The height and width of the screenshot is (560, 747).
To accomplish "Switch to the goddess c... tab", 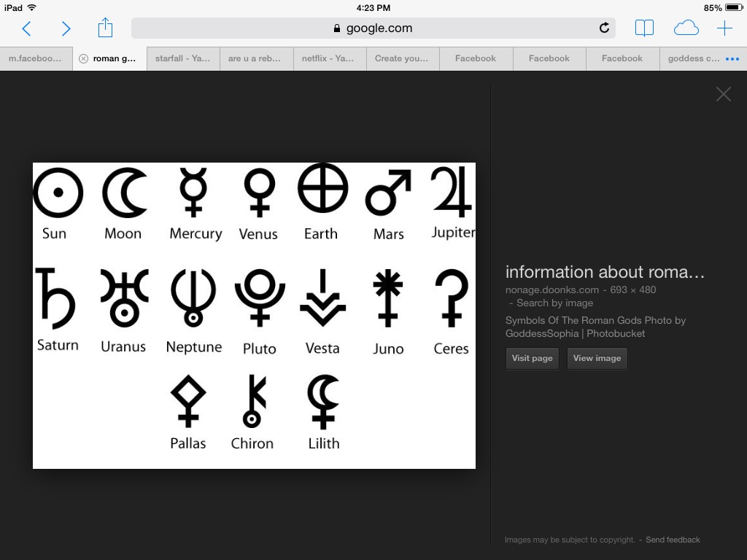I will pos(694,58).
